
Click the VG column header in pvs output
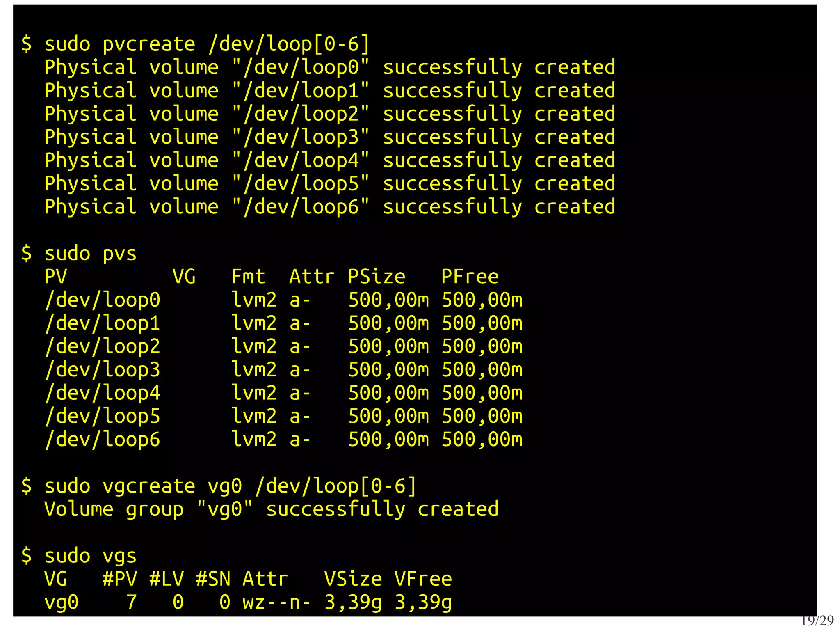coord(184,277)
